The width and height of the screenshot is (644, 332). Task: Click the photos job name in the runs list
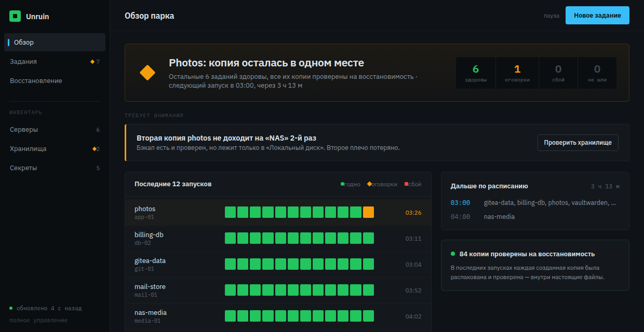pos(145,209)
